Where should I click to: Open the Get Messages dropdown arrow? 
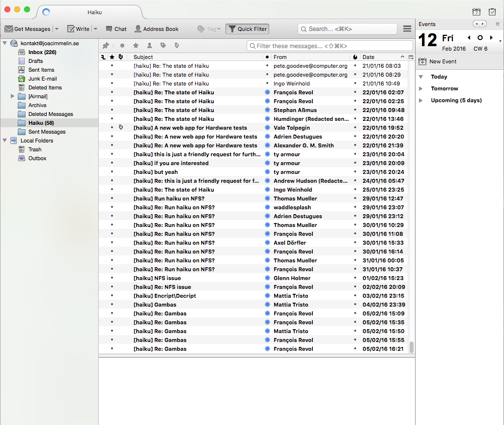tap(57, 29)
